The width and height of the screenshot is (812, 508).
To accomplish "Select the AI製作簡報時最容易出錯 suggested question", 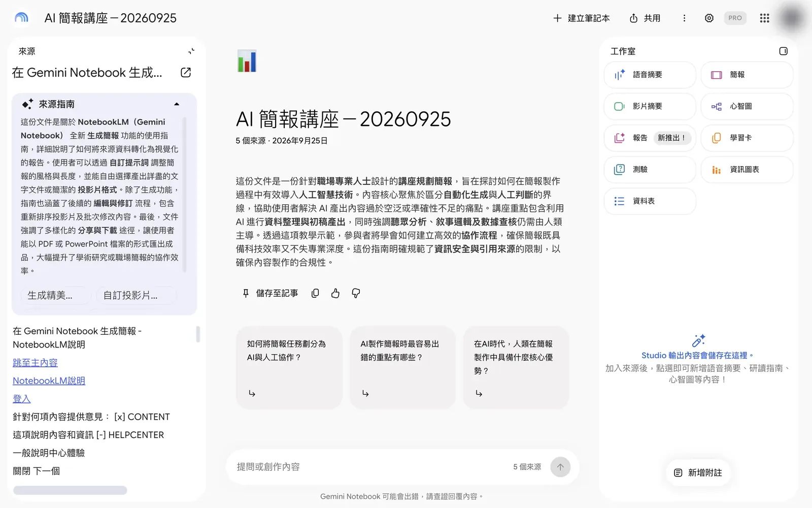I will 402,367.
